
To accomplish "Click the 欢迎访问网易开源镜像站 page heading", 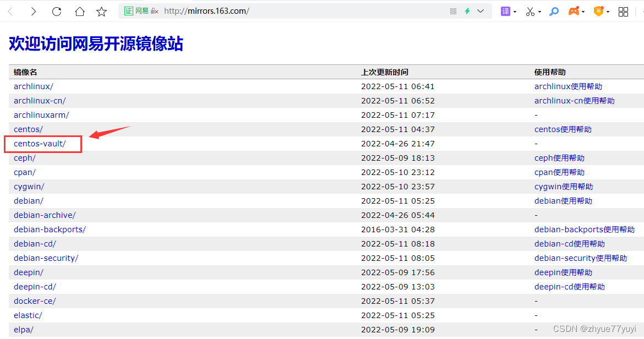I will coord(96,43).
